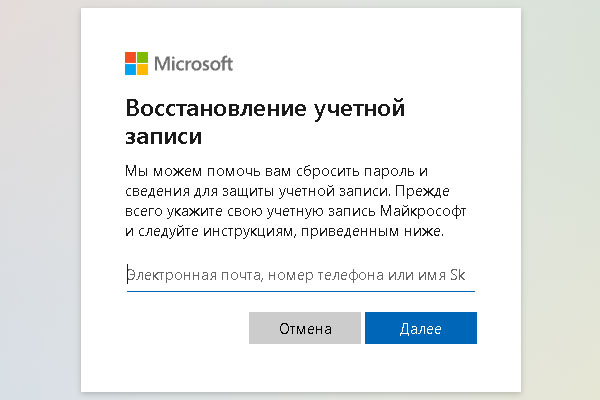Click the green square in Microsoft logo
This screenshot has width=600, height=400.
142,57
